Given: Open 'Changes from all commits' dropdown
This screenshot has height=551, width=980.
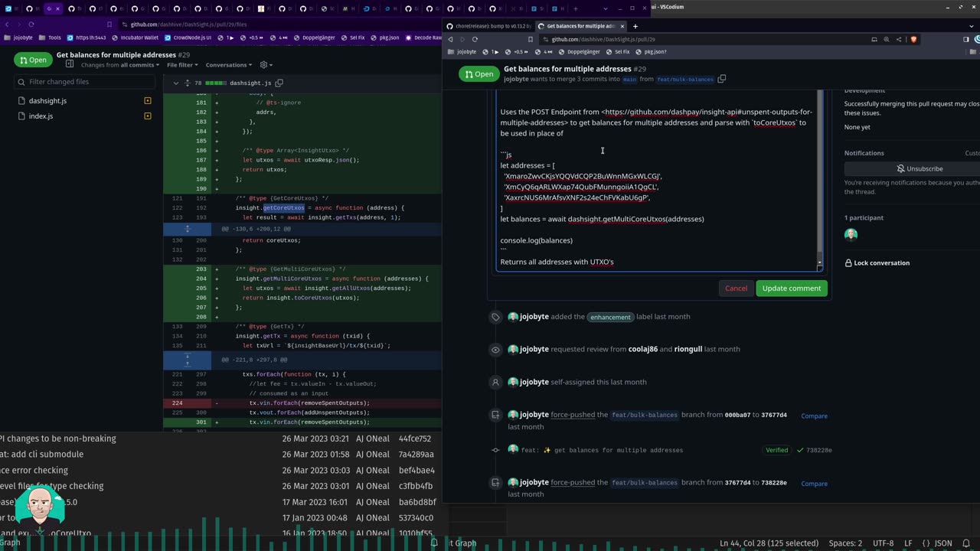Looking at the screenshot, I should point(119,65).
